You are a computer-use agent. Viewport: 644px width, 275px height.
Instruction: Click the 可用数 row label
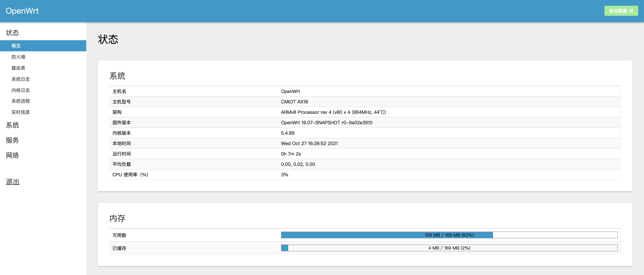tap(119, 235)
